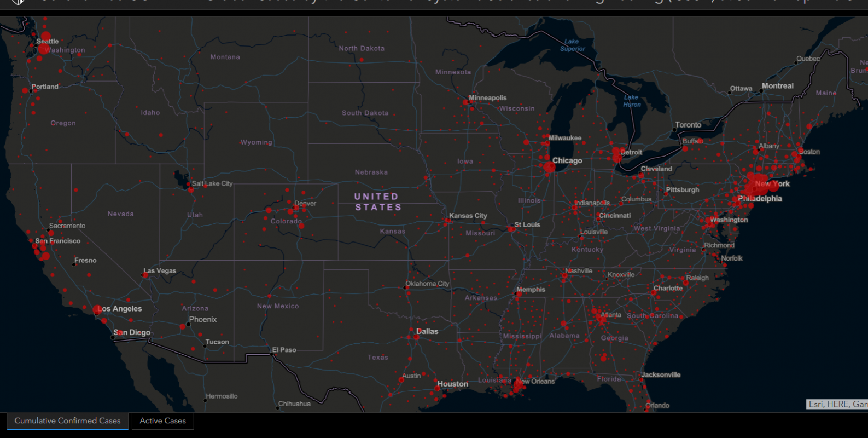The height and width of the screenshot is (438, 868).
Task: Click the UNITED STATES country label
Action: 377,201
